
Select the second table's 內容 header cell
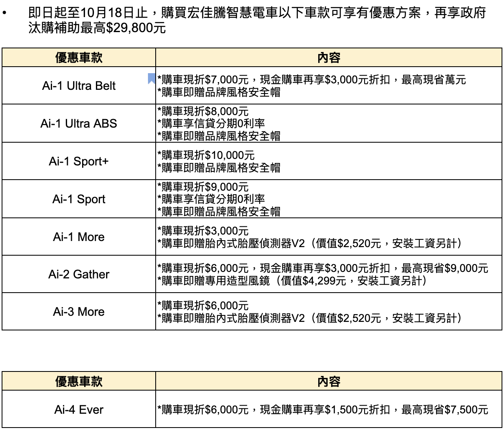(328, 382)
